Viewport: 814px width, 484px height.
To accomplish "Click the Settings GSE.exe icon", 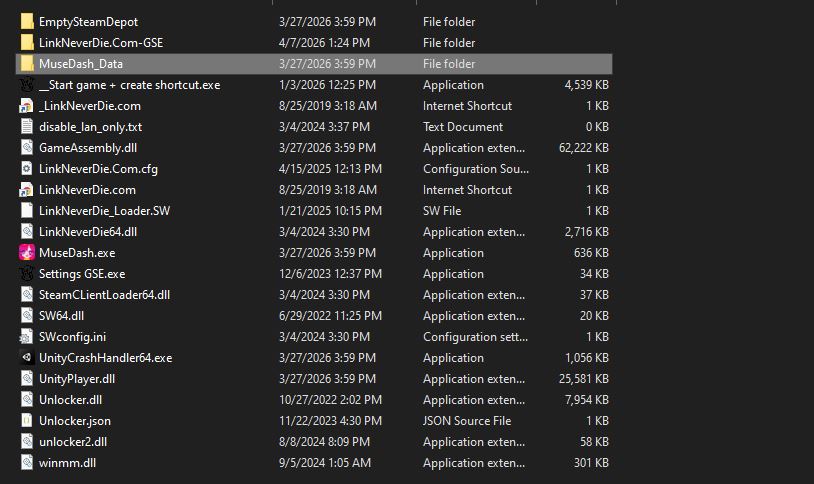I will (x=27, y=274).
